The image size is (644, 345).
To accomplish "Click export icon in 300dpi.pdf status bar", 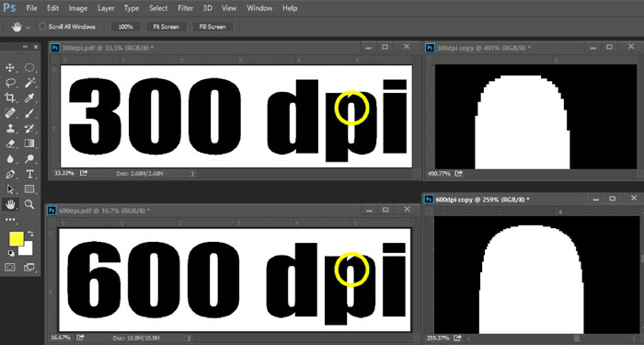I will click(84, 173).
